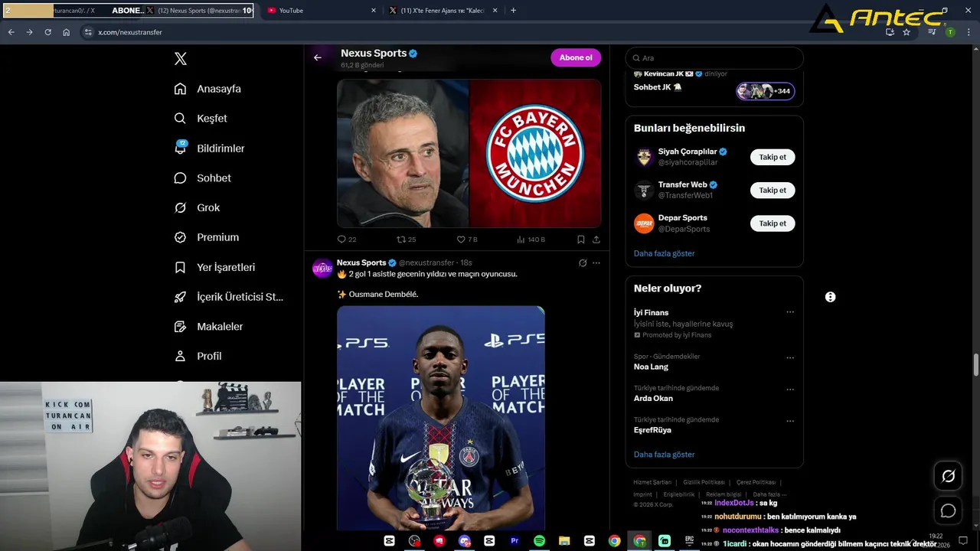980x551 pixels.
Task: Join the Sohbet JK listeners group +344
Action: pyautogui.click(x=766, y=91)
